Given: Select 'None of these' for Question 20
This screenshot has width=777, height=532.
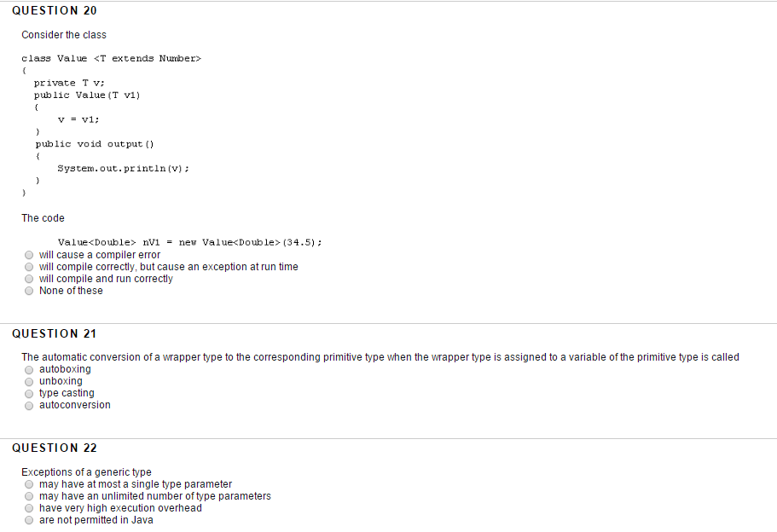Looking at the screenshot, I should pyautogui.click(x=29, y=291).
